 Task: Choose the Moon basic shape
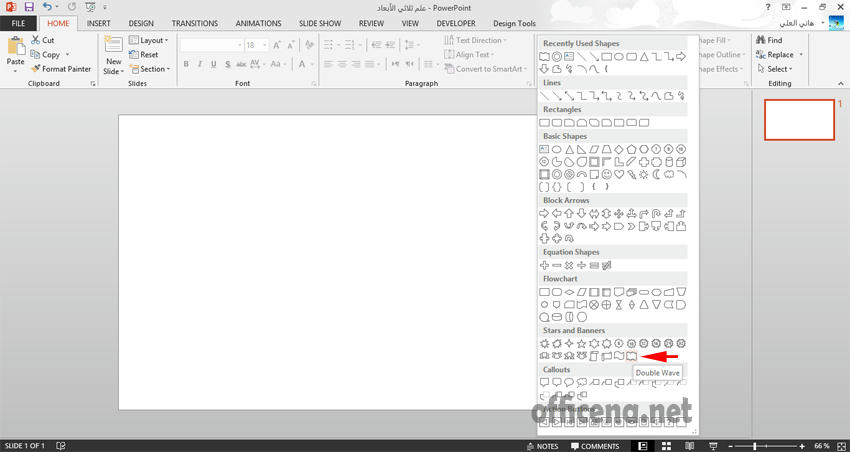[656, 174]
